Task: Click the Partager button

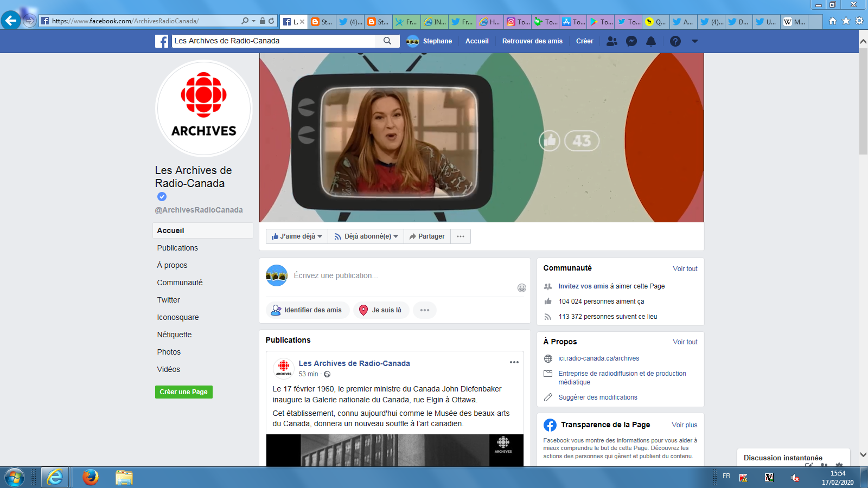Action: click(x=427, y=236)
